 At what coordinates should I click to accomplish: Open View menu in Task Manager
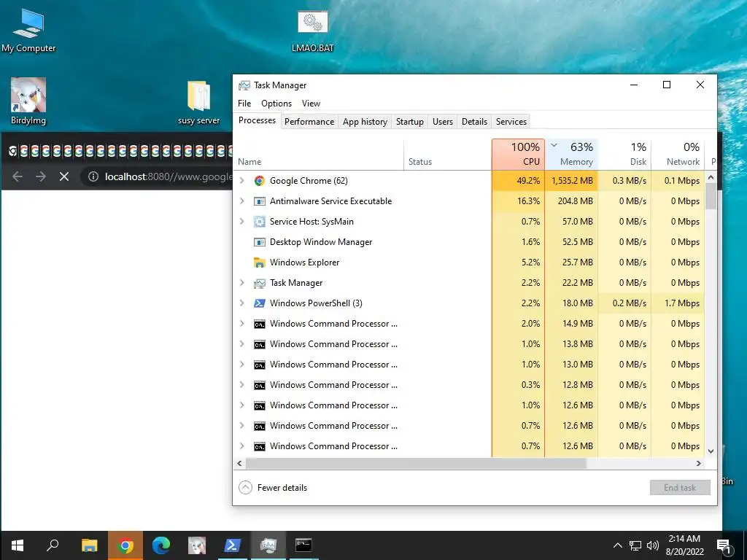pos(311,104)
